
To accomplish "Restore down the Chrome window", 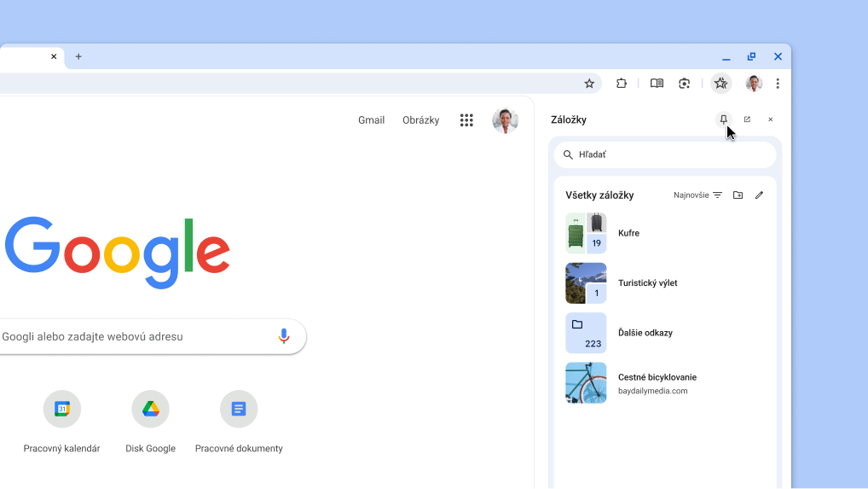I will 751,56.
